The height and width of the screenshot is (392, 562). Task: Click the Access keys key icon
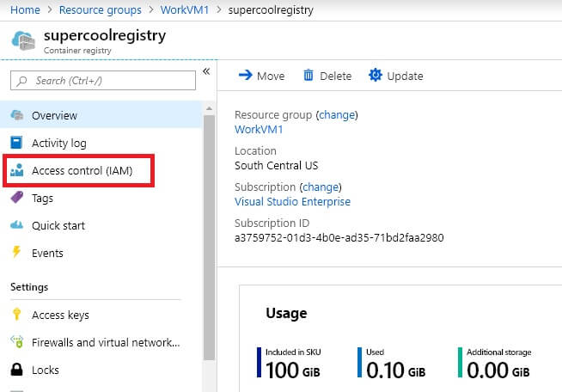click(x=16, y=314)
